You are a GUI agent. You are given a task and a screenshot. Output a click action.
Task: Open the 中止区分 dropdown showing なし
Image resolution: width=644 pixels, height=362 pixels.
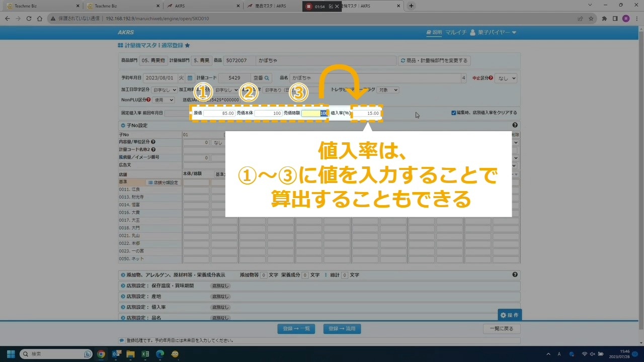click(x=506, y=78)
